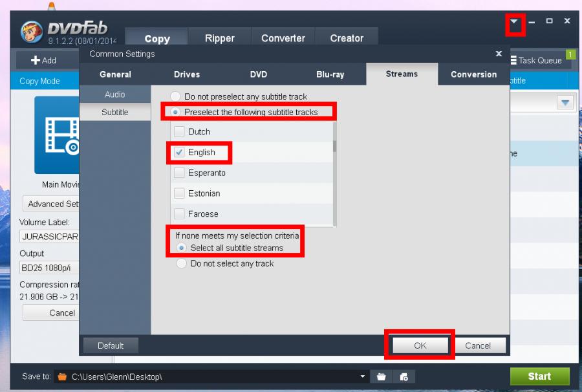Confirm settings with the OK button
582x392 pixels.
pos(420,345)
